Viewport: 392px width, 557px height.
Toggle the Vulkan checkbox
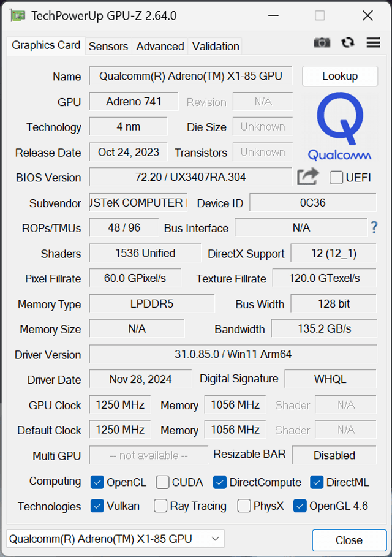[97, 506]
